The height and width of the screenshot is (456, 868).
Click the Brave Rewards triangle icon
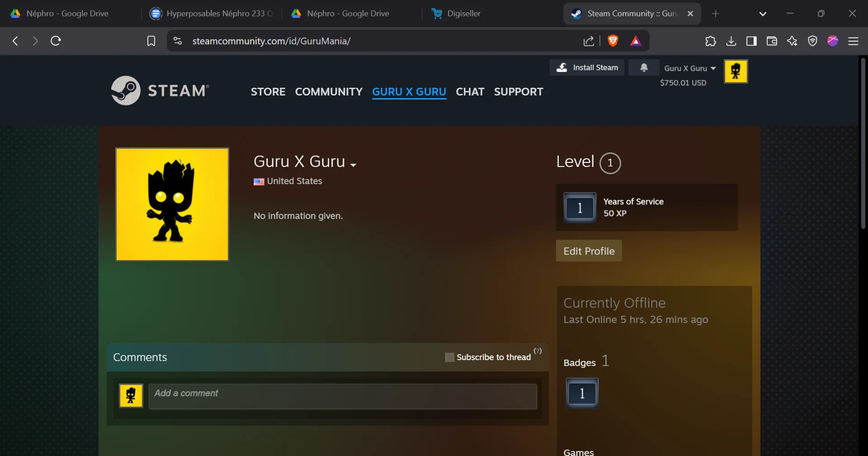[x=636, y=41]
